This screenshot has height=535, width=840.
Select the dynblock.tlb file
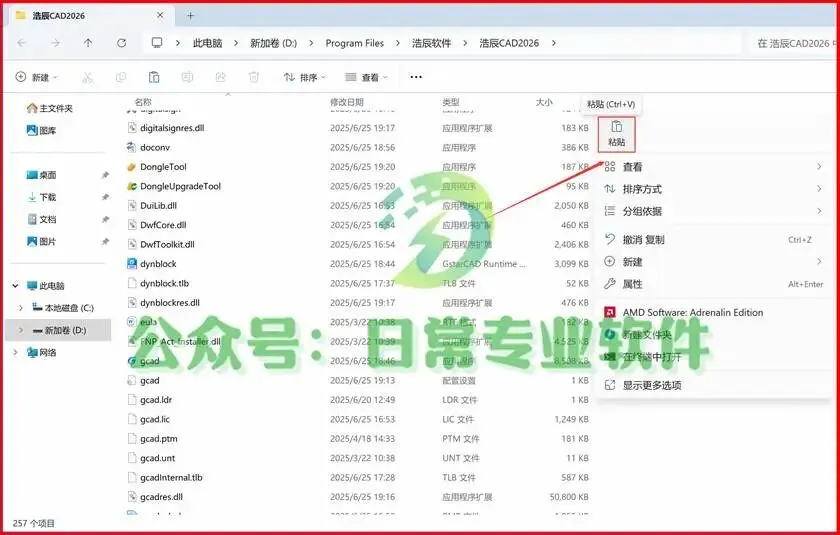click(164, 283)
